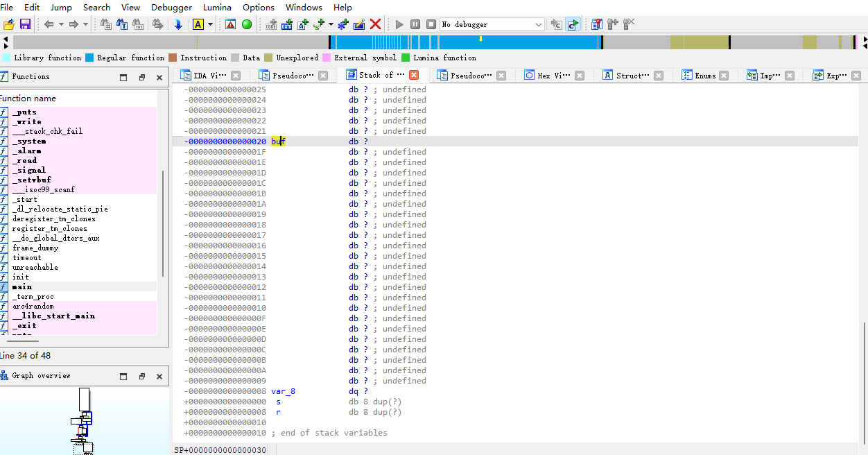Click the yellow A text icon
The width and height of the screenshot is (868, 455).
pos(198,24)
